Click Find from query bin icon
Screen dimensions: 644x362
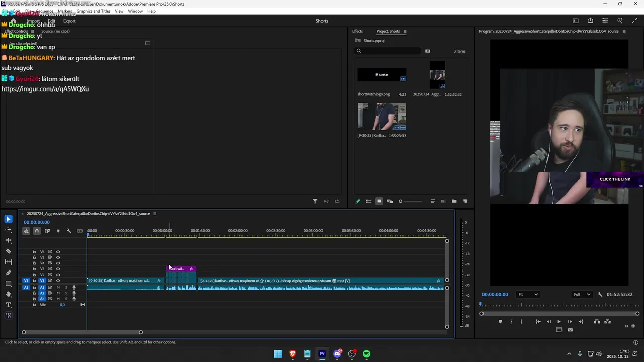(x=428, y=51)
